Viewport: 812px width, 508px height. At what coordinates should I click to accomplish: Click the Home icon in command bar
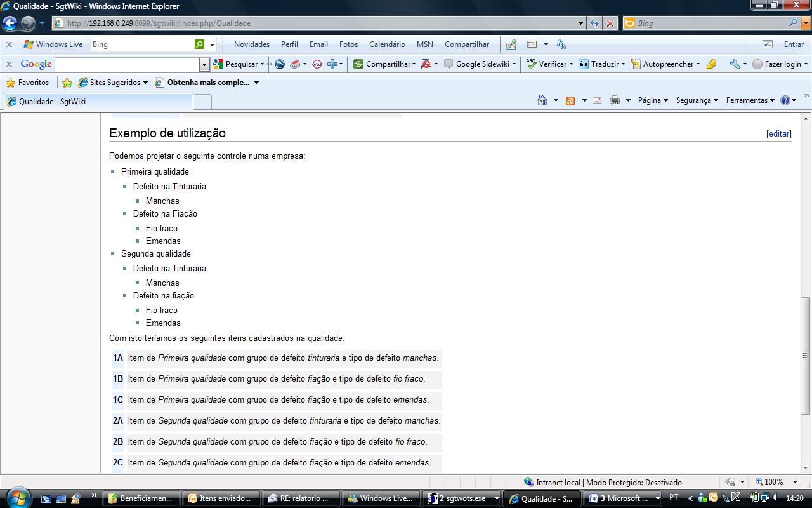(542, 100)
